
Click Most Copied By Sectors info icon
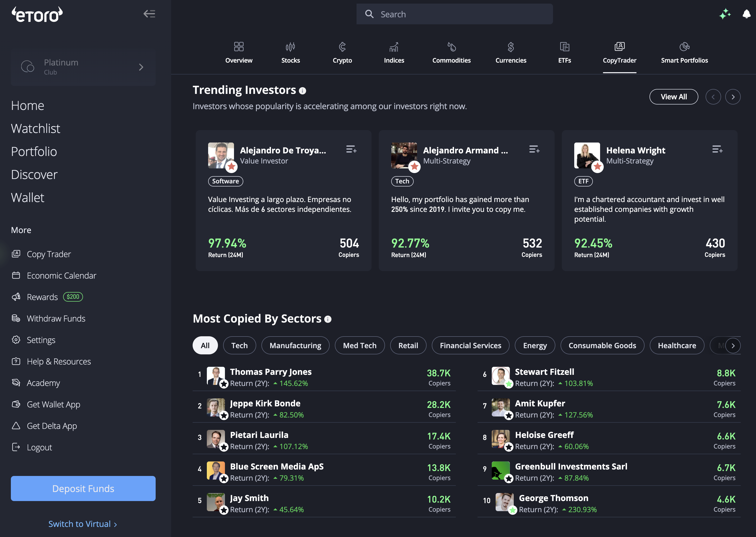328,319
